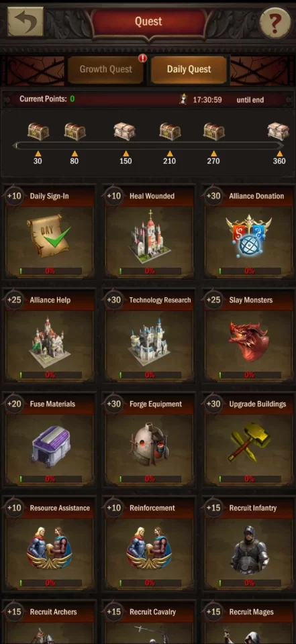Open the Alliance Donation emblem icon
Image resolution: width=296 pixels, height=644 pixels.
pyautogui.click(x=249, y=235)
